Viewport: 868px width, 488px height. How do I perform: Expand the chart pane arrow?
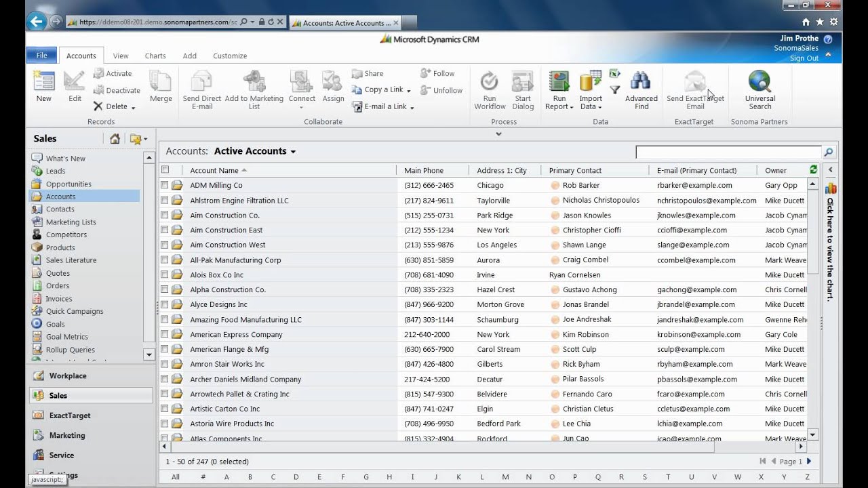click(831, 169)
